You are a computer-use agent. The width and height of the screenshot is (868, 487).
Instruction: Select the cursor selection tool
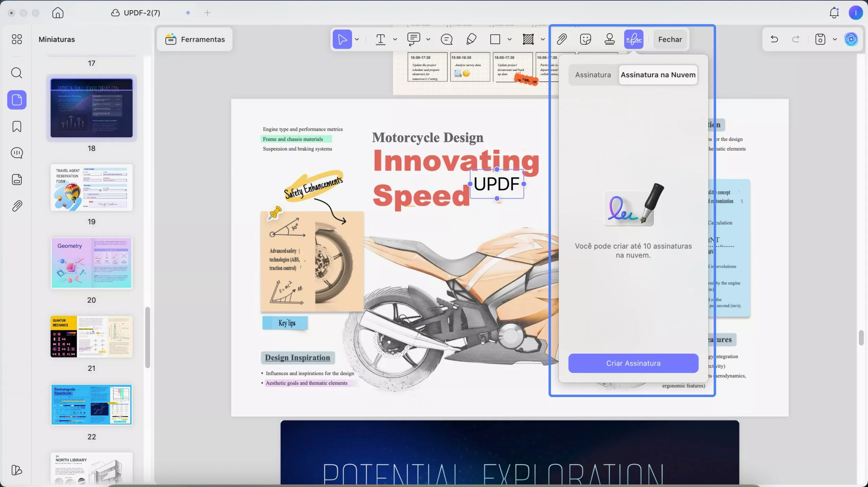(342, 39)
